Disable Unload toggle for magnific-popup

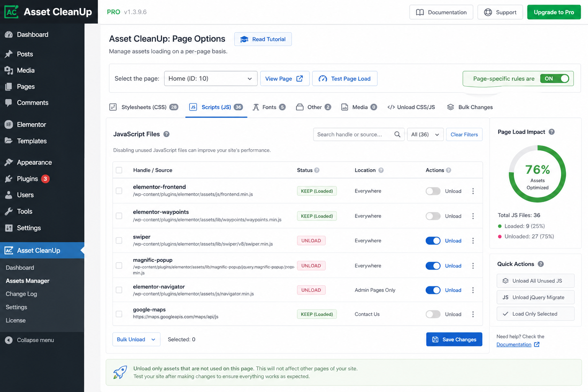433,266
